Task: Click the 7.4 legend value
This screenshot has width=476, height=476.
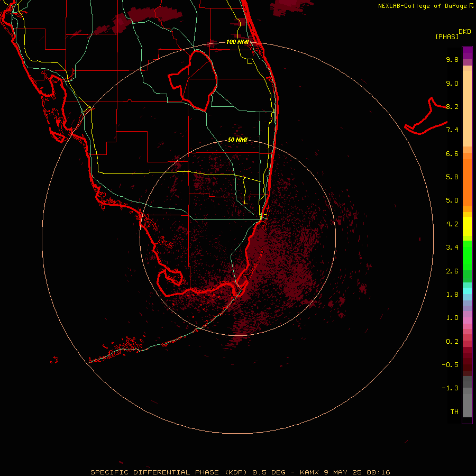Action: [452, 130]
